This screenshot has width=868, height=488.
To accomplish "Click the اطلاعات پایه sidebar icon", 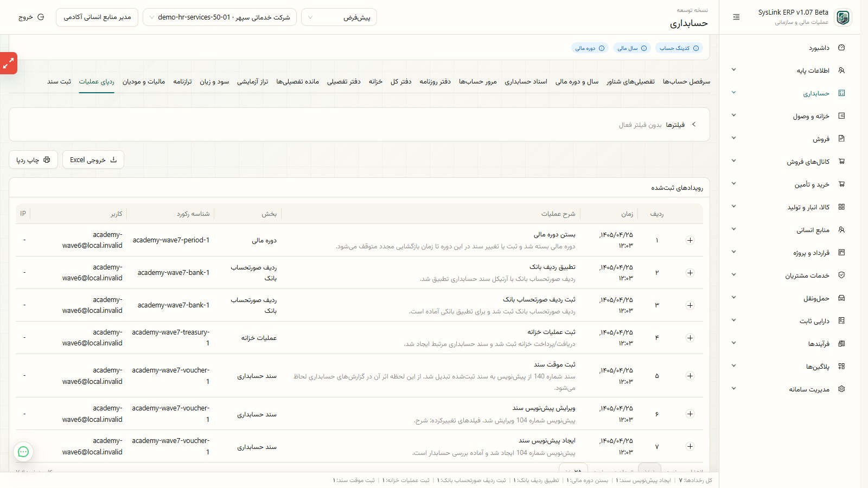I will pyautogui.click(x=841, y=70).
